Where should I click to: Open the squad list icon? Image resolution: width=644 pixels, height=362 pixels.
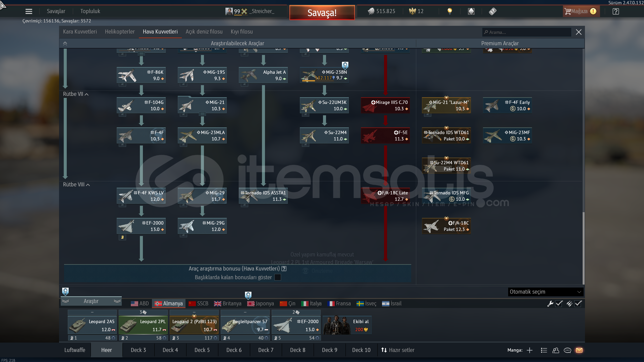(x=544, y=350)
